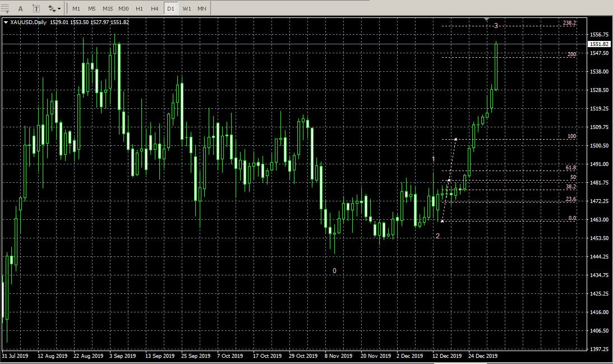Switch chart to H1 timeframe
This screenshot has width=613, height=364.
[x=139, y=8]
